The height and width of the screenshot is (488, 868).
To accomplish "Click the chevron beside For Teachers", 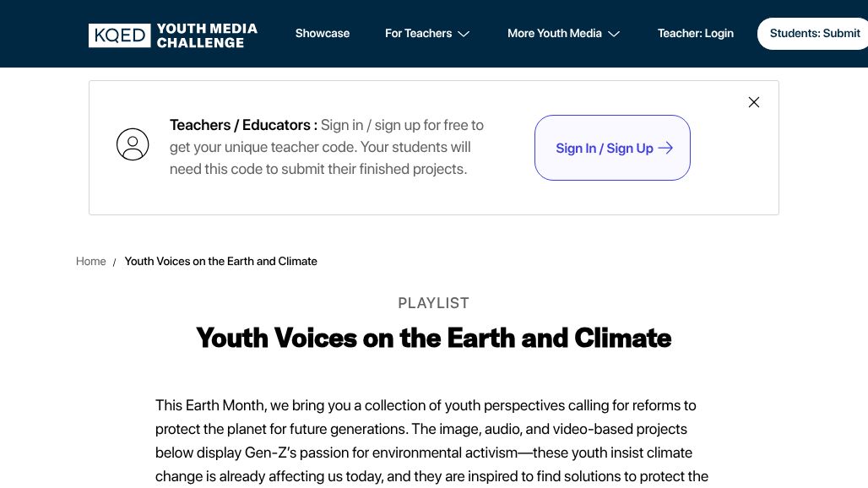I will click(464, 34).
